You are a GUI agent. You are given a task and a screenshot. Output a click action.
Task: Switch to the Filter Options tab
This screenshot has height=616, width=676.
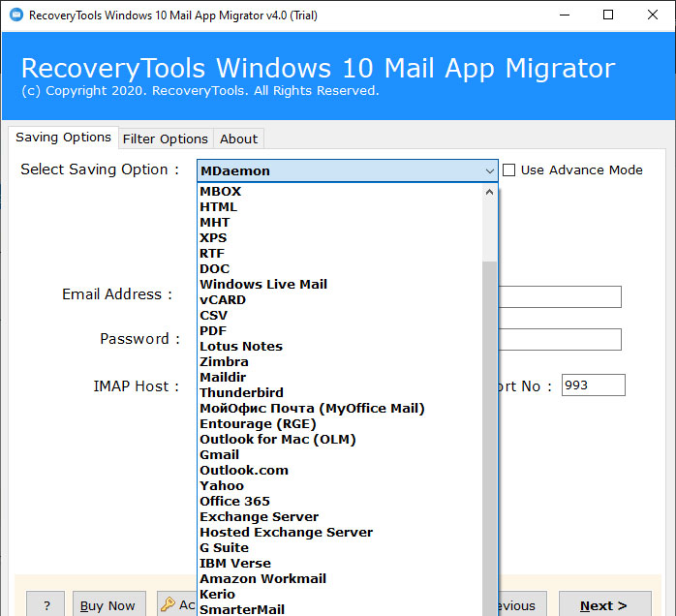166,139
